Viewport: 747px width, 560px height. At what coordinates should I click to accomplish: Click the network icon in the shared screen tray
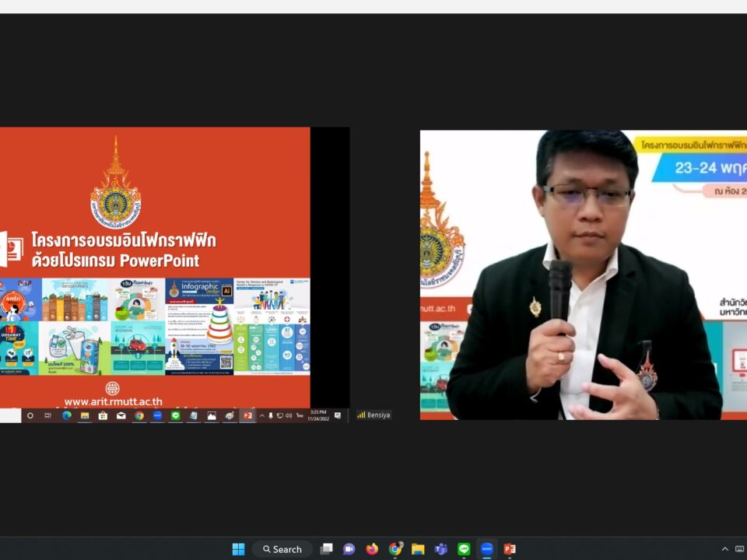click(280, 415)
